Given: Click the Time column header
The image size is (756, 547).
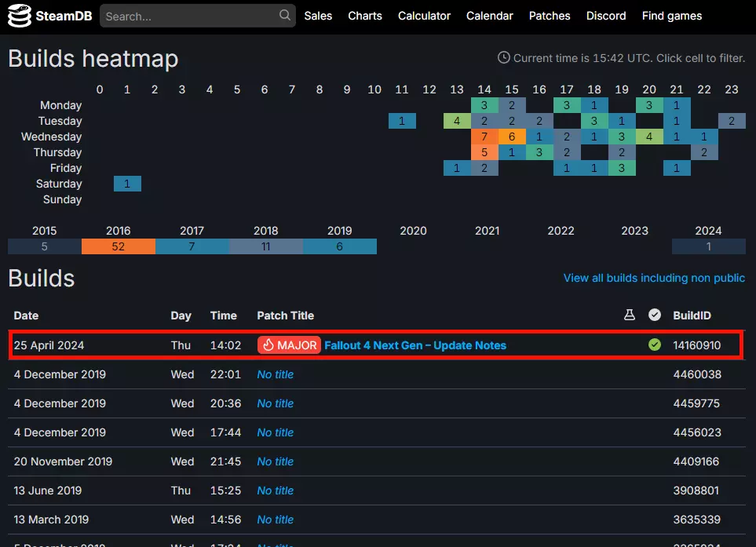Looking at the screenshot, I should (223, 315).
